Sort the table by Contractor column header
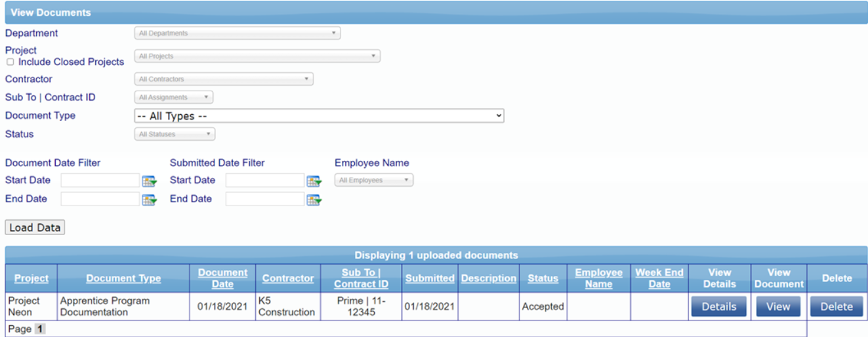This screenshot has height=337, width=868. pos(288,279)
